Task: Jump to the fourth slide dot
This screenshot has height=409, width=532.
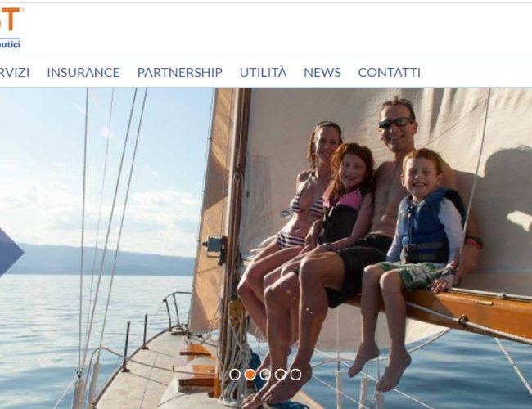Action: pos(281,375)
